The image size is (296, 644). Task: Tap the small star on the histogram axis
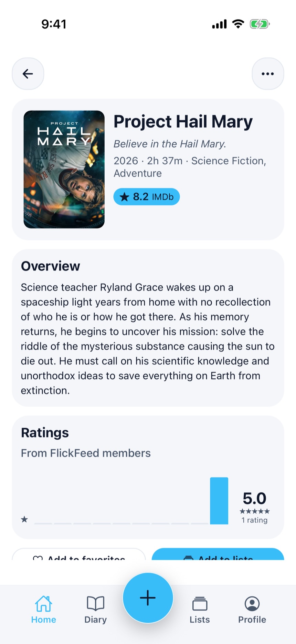coord(24,519)
